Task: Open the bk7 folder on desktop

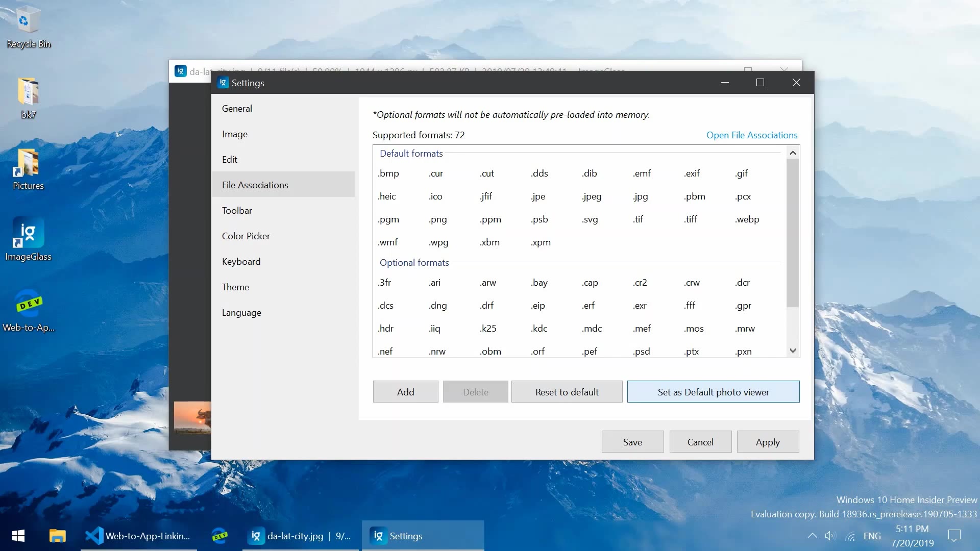Action: tap(28, 98)
